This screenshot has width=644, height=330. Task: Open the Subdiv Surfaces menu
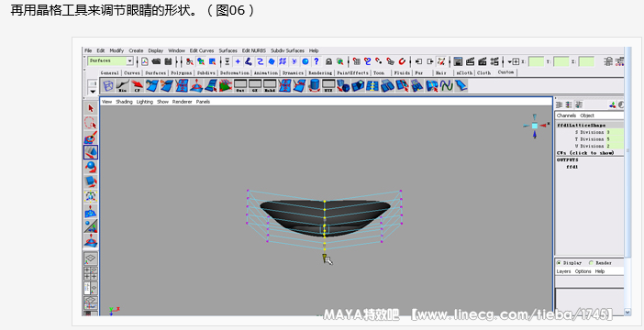point(287,50)
